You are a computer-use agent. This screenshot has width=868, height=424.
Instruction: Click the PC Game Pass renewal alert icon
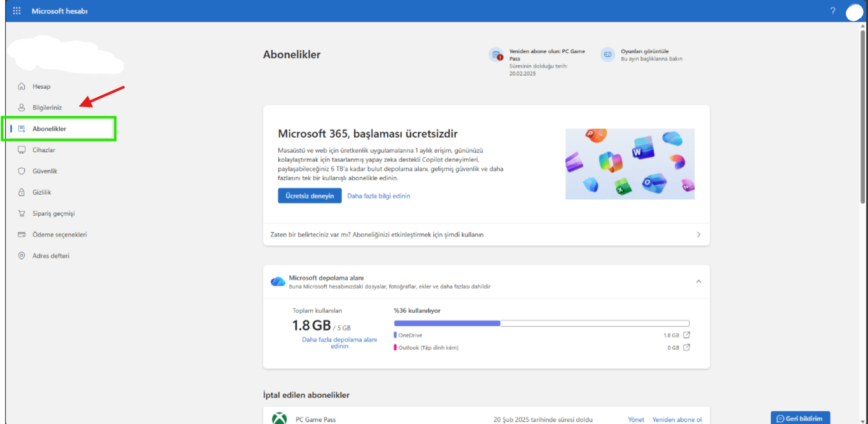(x=496, y=55)
